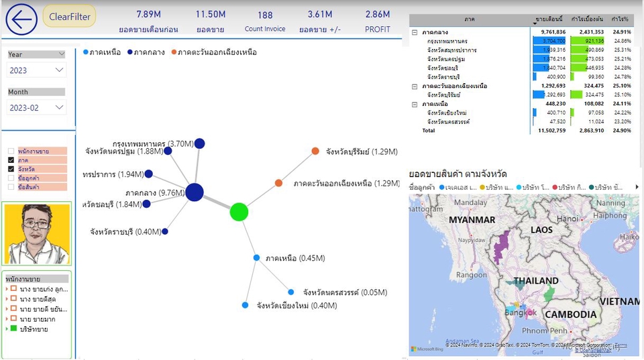Select the ภาคตะวันออกเฉียงเหนือ (1.29M) node
The height and width of the screenshot is (360, 644).
pos(278,183)
